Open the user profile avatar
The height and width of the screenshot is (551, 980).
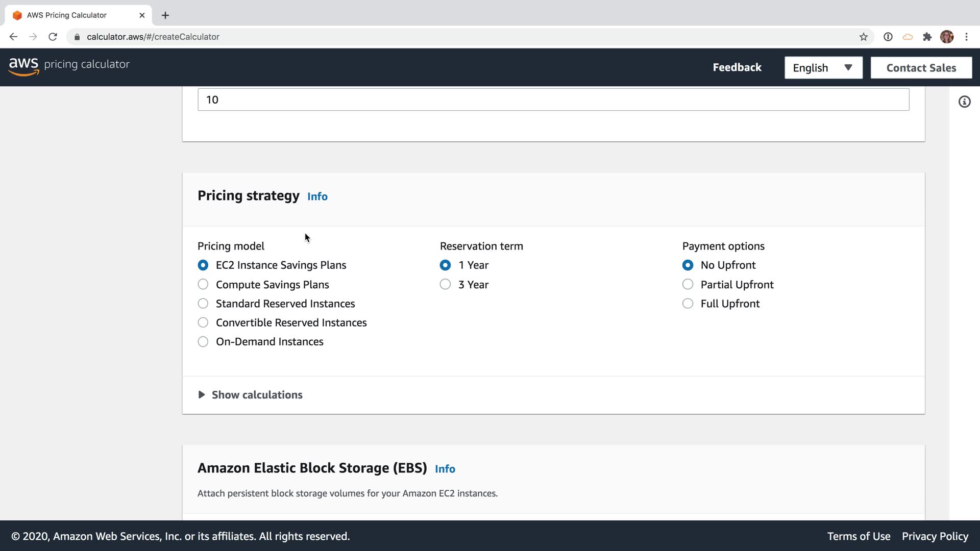coord(947,37)
